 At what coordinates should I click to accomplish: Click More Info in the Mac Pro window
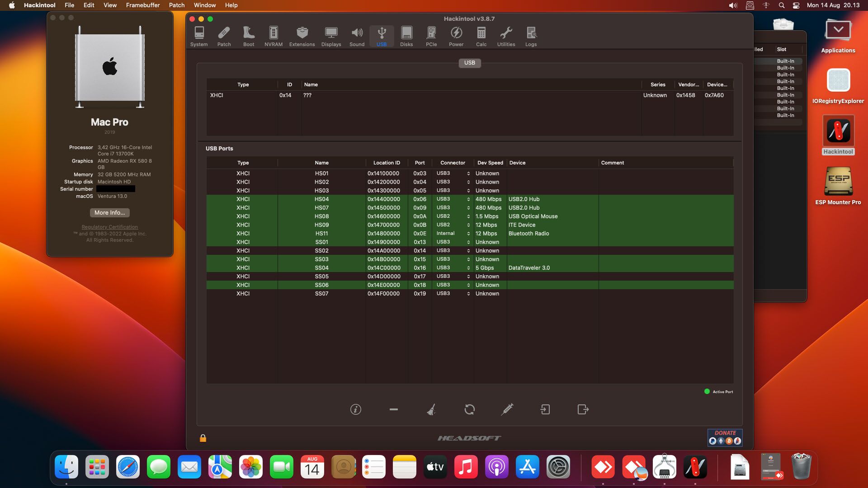(109, 212)
